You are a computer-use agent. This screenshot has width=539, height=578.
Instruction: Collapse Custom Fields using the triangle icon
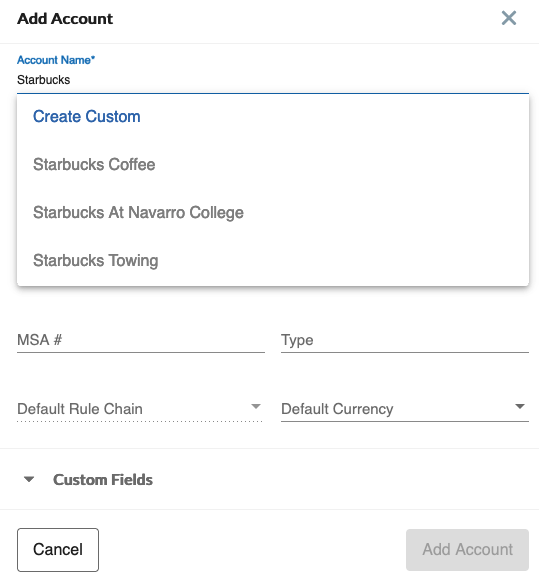[29, 479]
